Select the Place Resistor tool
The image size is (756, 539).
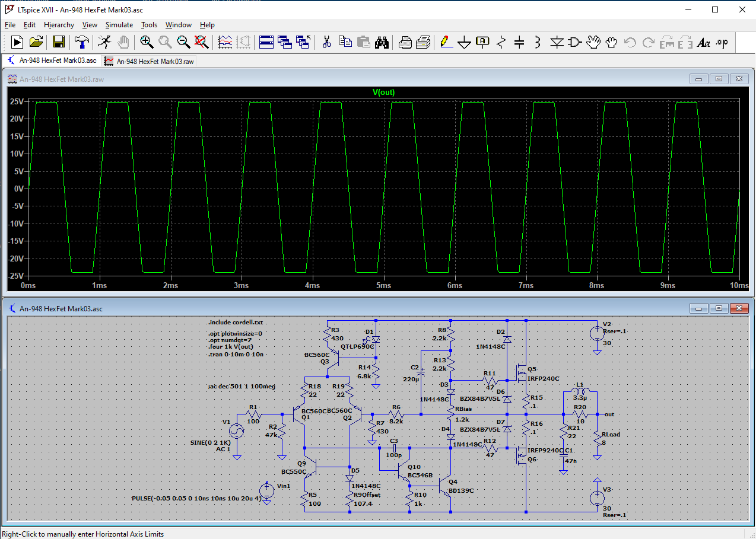pos(501,42)
